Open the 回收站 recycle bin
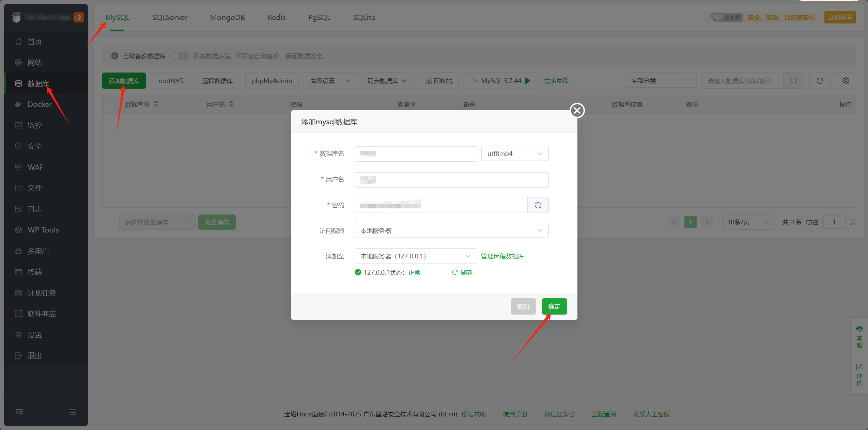868x430 pixels. point(439,81)
